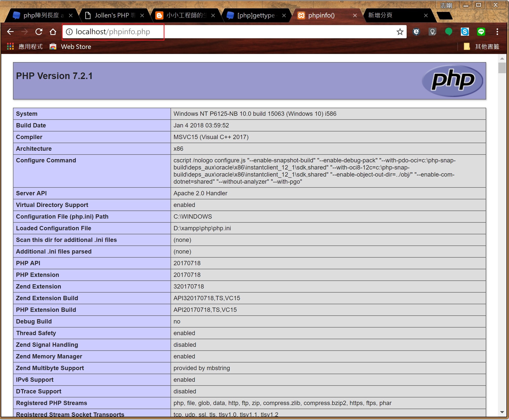509x420 pixels.
Task: Click the Registered PHP Streams label
Action: click(52, 403)
